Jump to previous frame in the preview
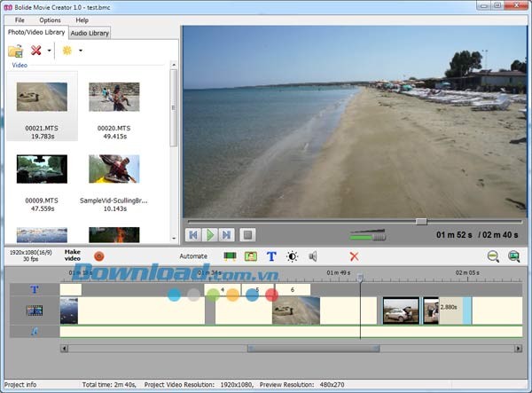This screenshot has height=393, width=532. click(x=193, y=235)
